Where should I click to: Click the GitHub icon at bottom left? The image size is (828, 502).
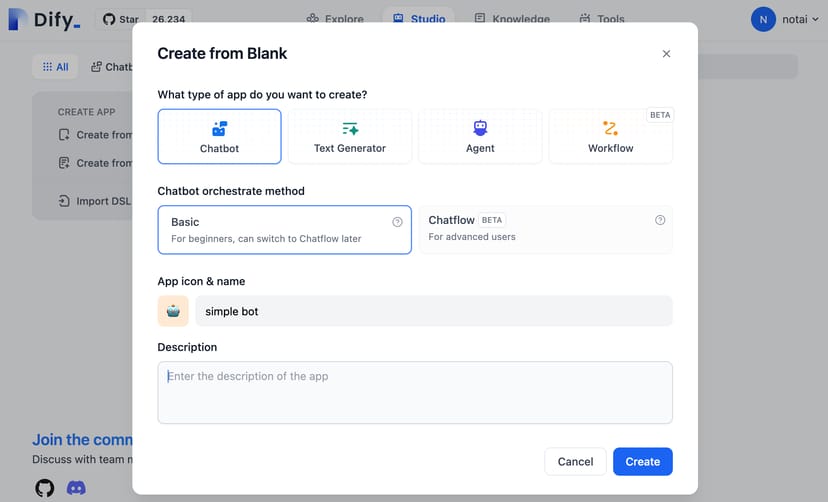[x=45, y=488]
